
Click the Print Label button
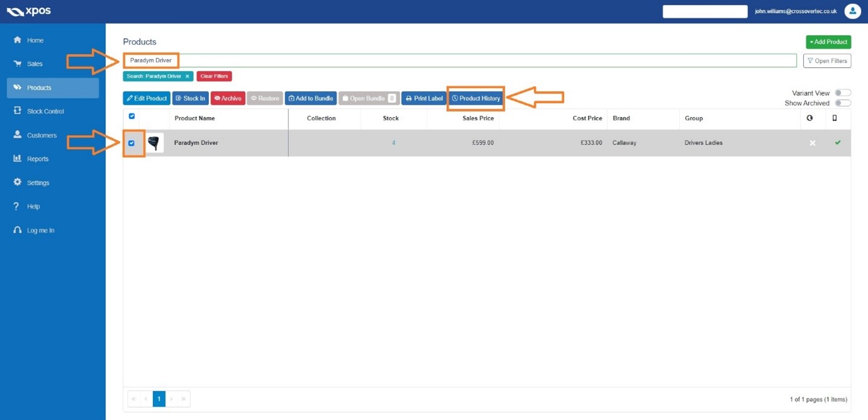tap(424, 98)
